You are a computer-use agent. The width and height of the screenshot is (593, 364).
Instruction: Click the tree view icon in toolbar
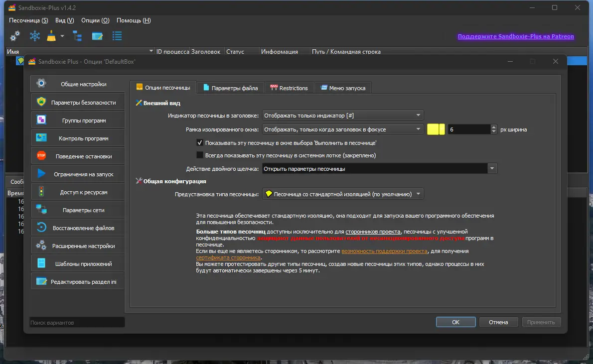(x=78, y=36)
